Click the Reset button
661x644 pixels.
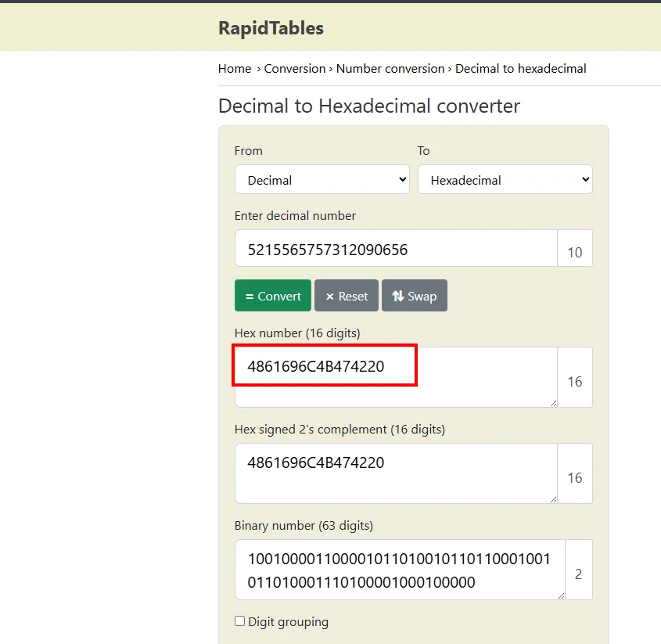tap(347, 296)
